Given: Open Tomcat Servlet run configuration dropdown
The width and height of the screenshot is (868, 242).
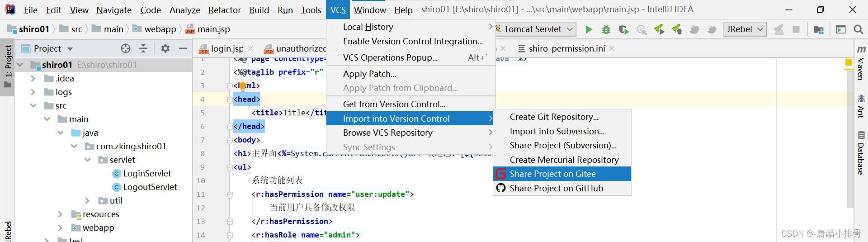Looking at the screenshot, I should pos(536,29).
